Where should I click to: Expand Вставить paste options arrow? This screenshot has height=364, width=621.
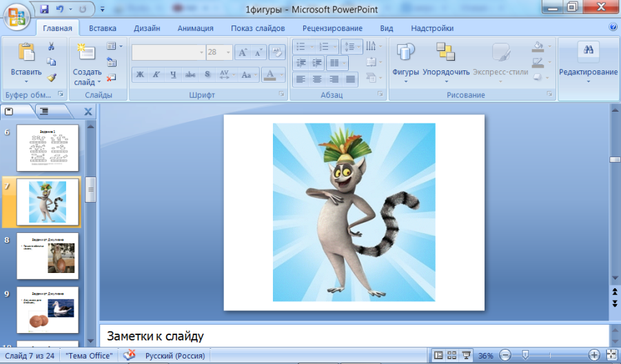click(26, 81)
